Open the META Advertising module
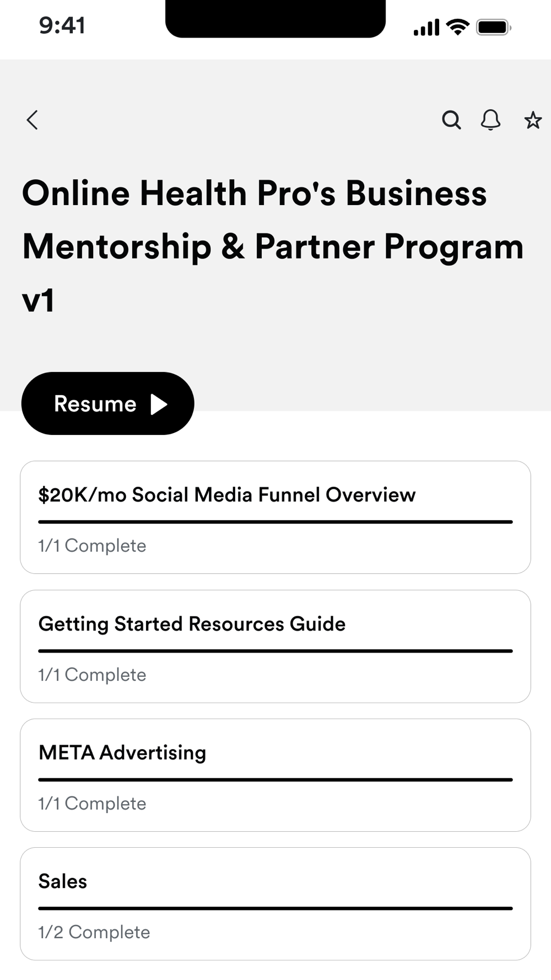Viewport: 551px width, 980px height. pos(122,752)
